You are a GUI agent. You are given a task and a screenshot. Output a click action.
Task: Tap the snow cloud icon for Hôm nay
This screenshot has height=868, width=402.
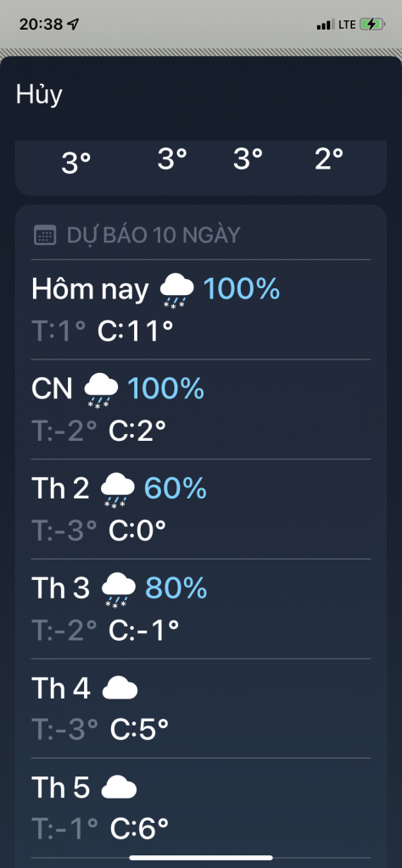[x=177, y=291]
